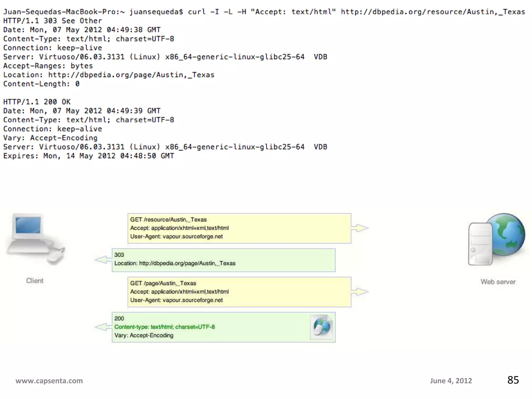Click the HTTP/1.1 200 OK line
Image resolution: width=532 pixels, height=399 pixels.
(37, 102)
